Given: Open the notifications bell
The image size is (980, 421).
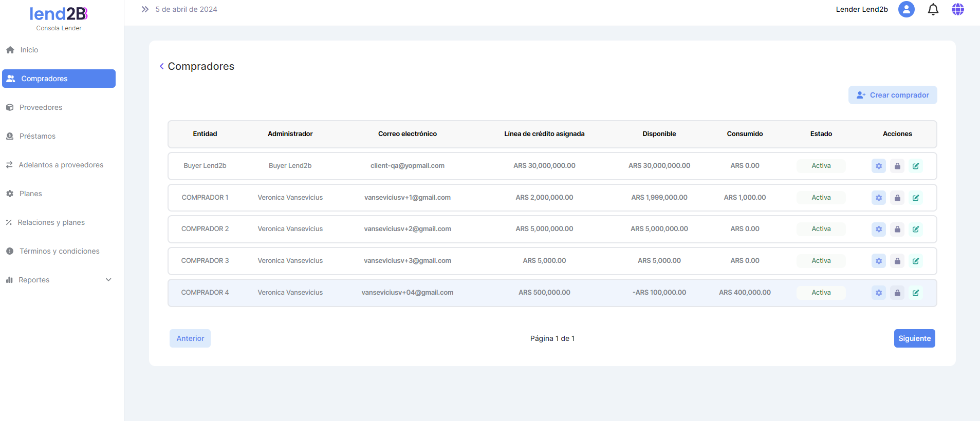Looking at the screenshot, I should 933,9.
